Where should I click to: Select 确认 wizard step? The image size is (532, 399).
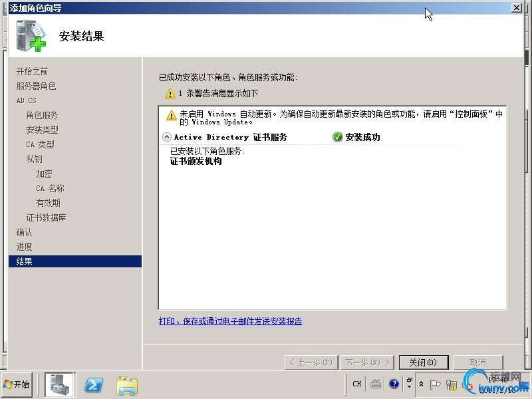click(24, 232)
